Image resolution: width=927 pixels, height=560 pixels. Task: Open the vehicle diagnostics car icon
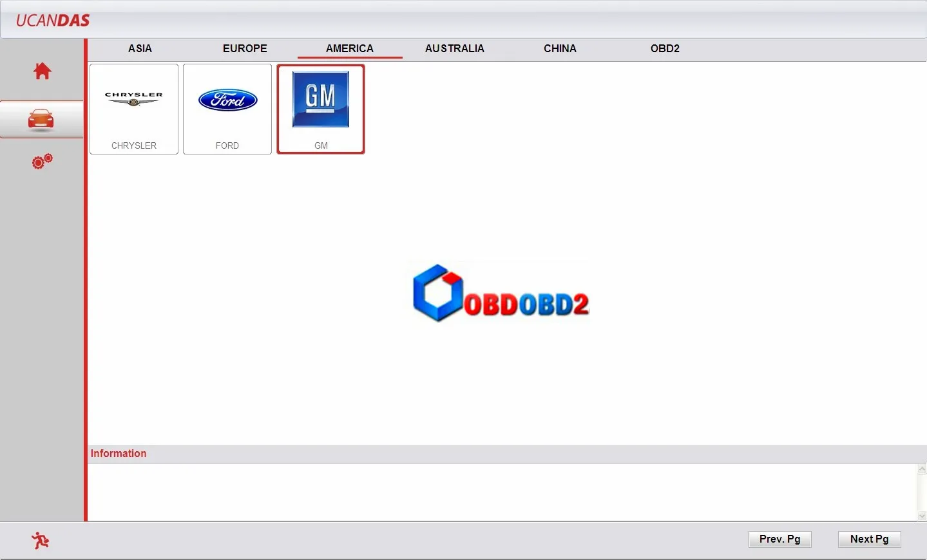pos(41,119)
